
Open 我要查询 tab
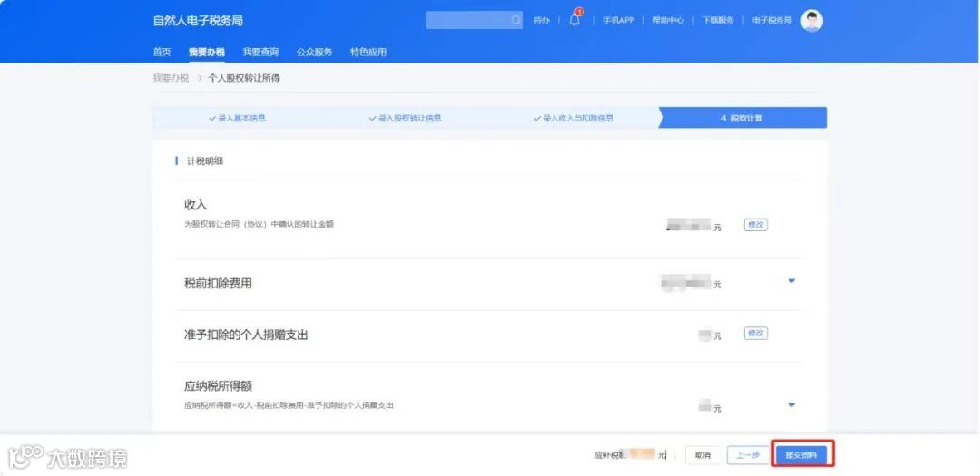point(260,52)
